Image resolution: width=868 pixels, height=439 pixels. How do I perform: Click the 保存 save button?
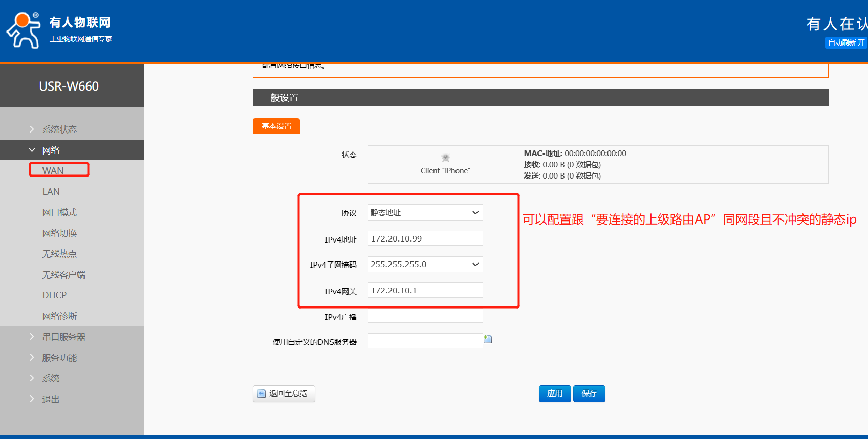[589, 393]
